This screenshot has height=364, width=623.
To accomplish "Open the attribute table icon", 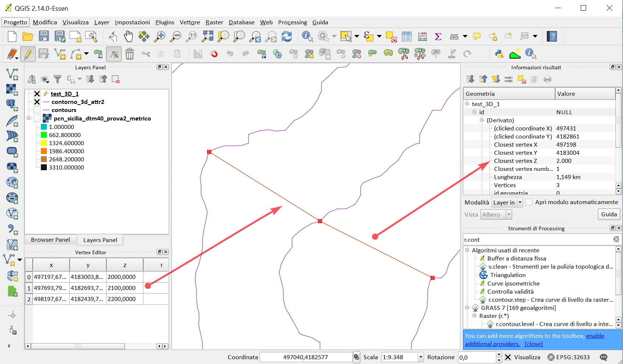I will coord(407,36).
